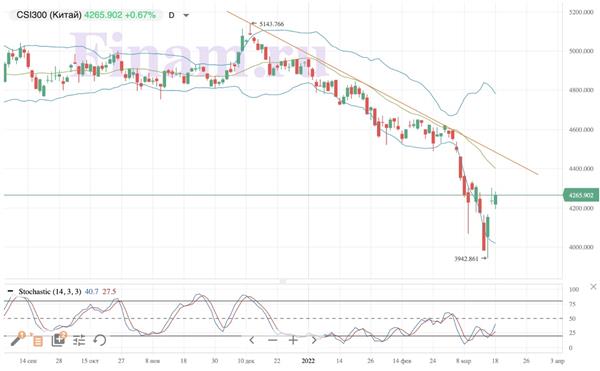Viewport: 600px width, 371px height.
Task: Click the 27 date label on time axis
Action: 121,361
